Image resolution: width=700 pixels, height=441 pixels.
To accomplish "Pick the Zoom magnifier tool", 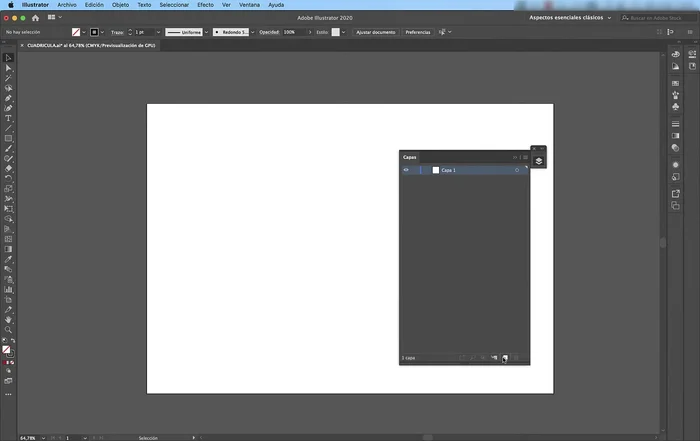I will (8, 329).
